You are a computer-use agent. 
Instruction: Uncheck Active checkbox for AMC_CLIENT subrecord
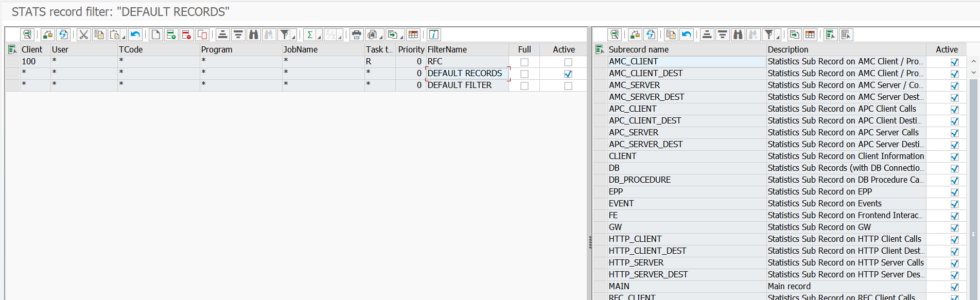pos(954,62)
